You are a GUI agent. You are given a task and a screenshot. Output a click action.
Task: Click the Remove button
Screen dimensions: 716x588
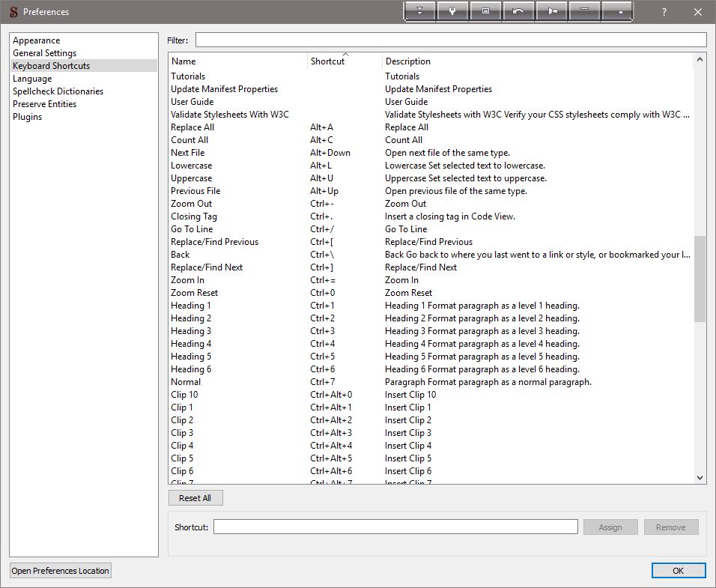671,527
